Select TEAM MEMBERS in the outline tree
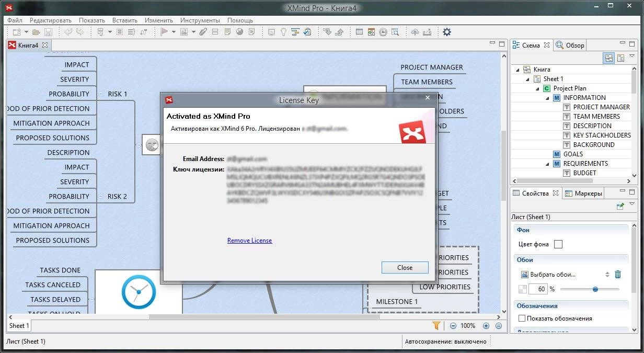Image resolution: width=644 pixels, height=353 pixels. click(596, 117)
